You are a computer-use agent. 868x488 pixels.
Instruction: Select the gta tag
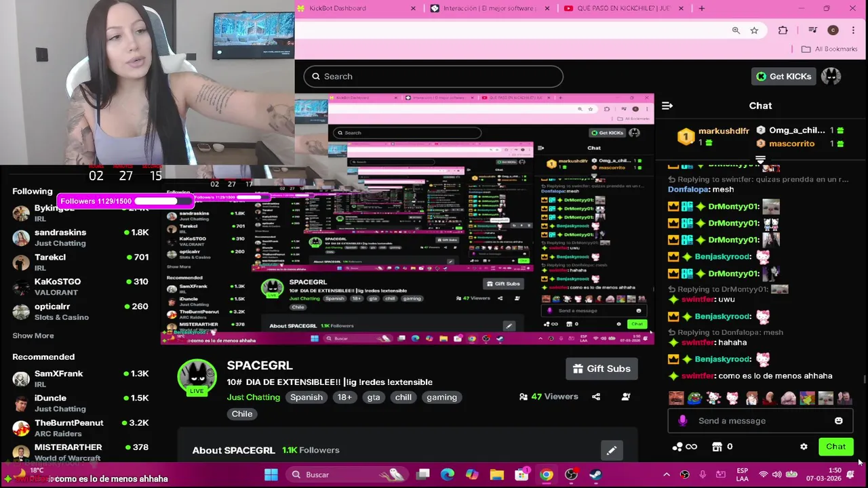(x=374, y=397)
